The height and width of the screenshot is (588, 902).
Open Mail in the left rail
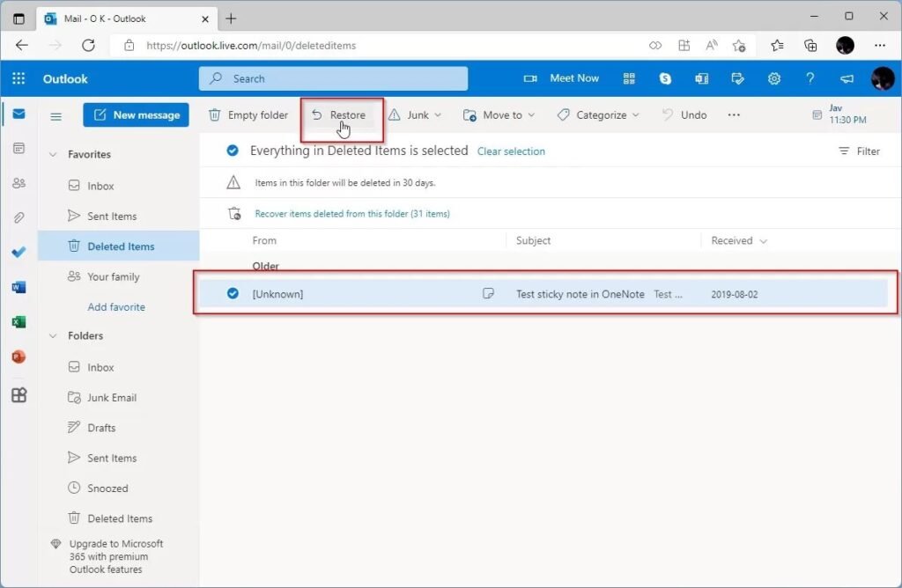[x=18, y=114]
